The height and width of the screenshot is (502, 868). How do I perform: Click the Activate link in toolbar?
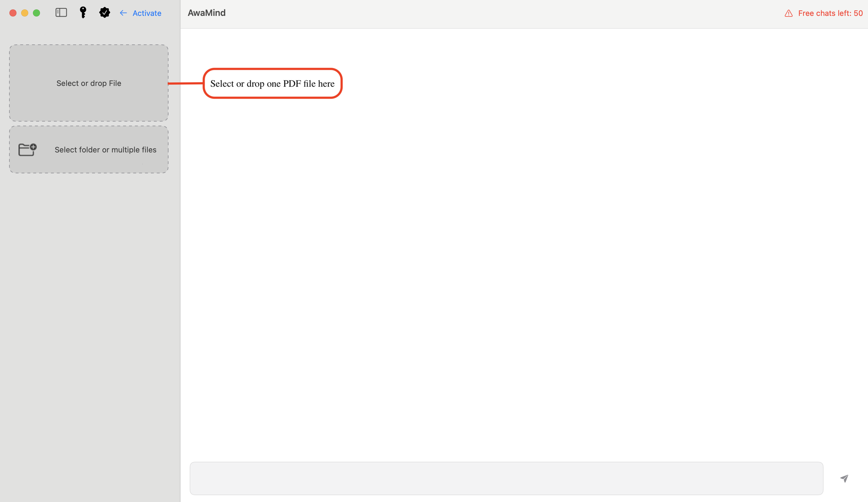point(147,13)
